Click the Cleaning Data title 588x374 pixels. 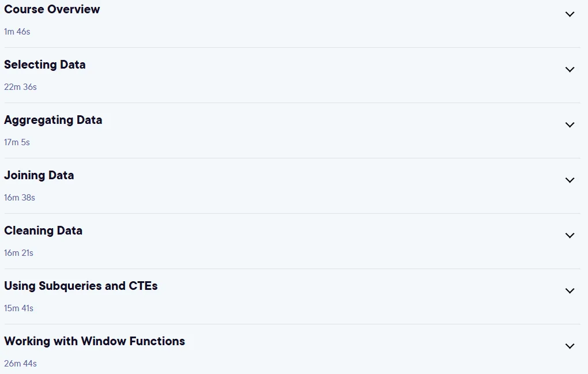pyautogui.click(x=43, y=231)
